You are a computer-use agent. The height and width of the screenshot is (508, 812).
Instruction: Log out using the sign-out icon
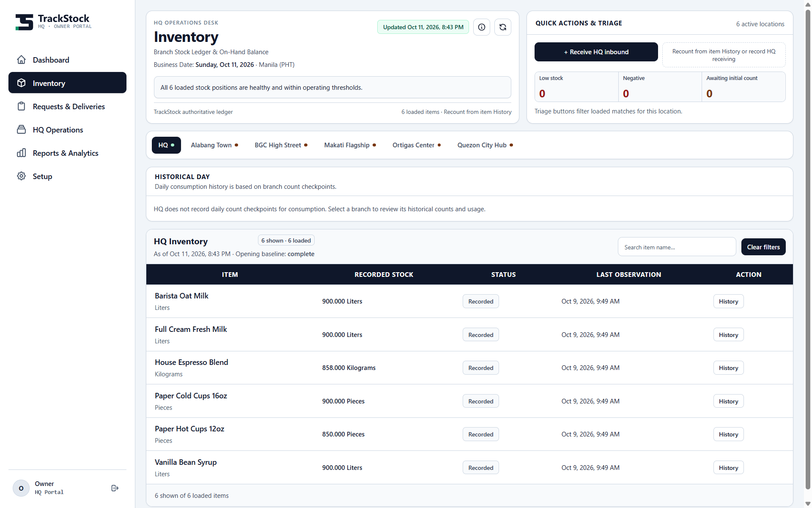tap(115, 488)
